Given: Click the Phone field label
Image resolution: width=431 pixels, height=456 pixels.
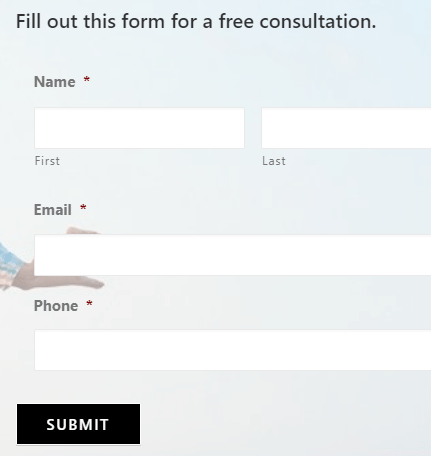Looking at the screenshot, I should tap(56, 306).
